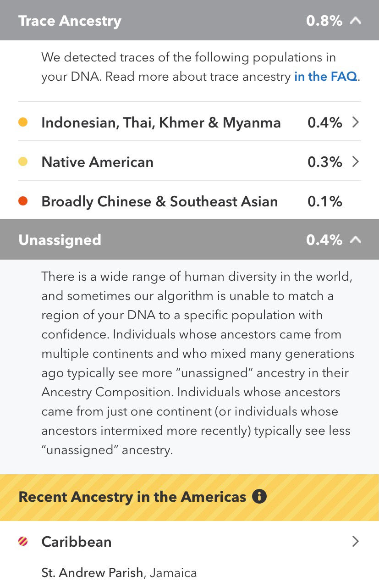Viewport: 379px width, 588px height.
Task: Collapse the Unassigned section chevron
Action: 355,240
